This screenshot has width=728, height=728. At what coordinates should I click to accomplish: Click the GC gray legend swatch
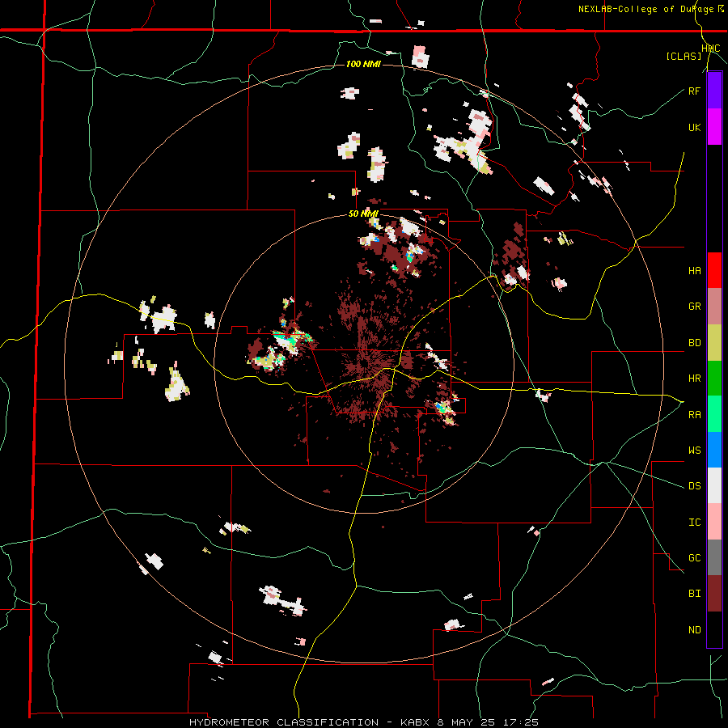click(x=714, y=557)
